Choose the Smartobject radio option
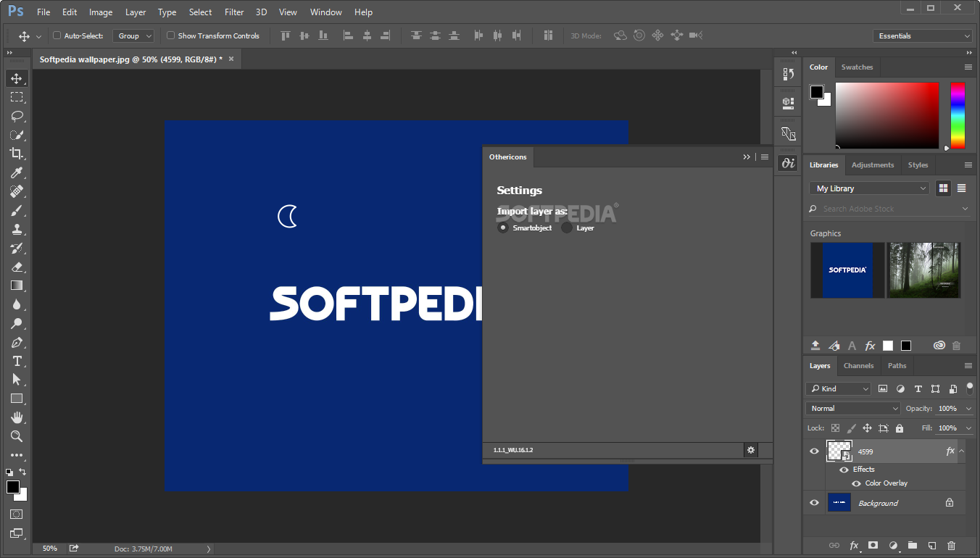Viewport: 980px width, 558px height. coord(503,228)
